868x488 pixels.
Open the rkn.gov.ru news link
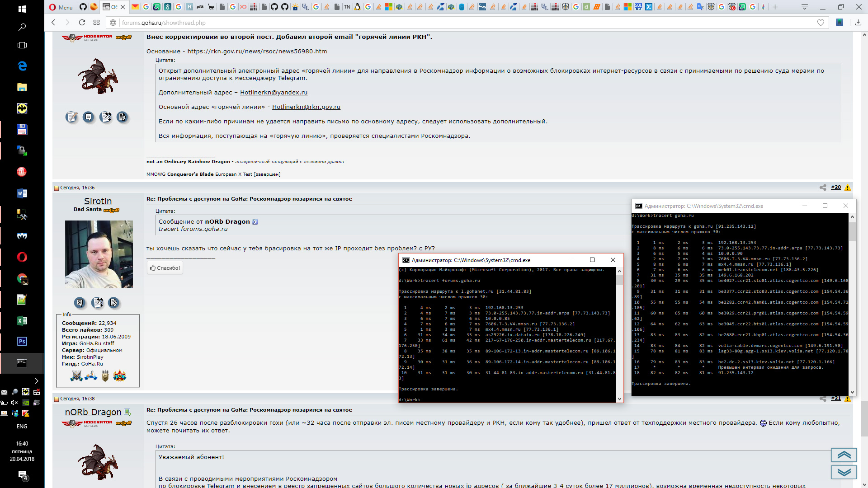(x=257, y=51)
